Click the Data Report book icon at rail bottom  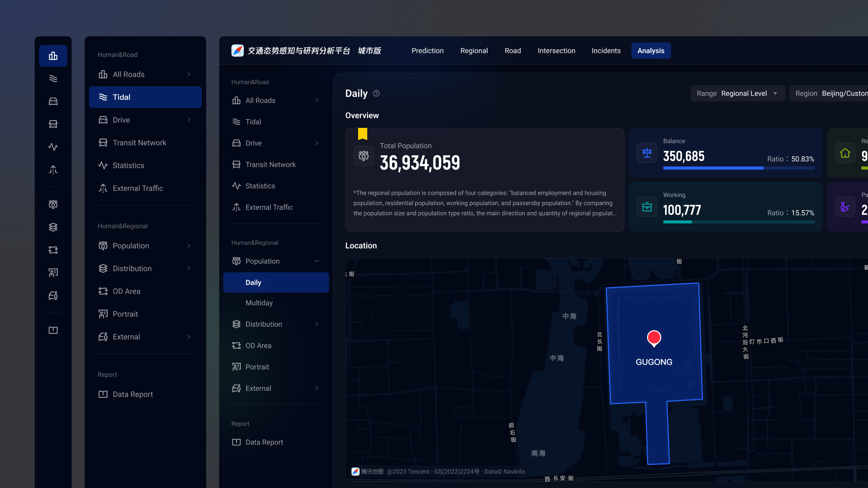click(53, 330)
